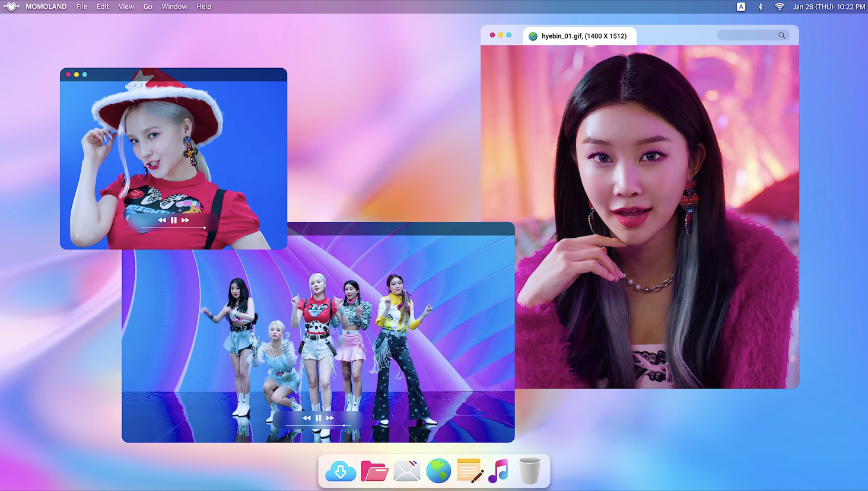
Task: Click the input source A icon
Action: click(741, 7)
